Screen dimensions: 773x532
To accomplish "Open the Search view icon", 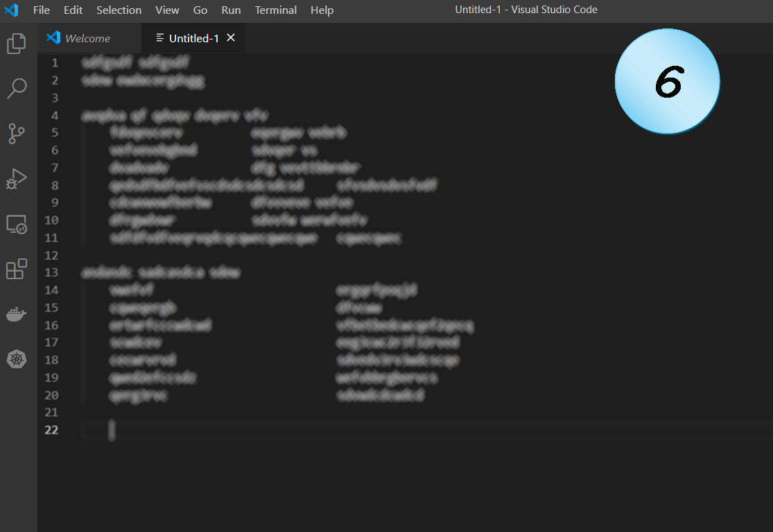I will click(17, 89).
